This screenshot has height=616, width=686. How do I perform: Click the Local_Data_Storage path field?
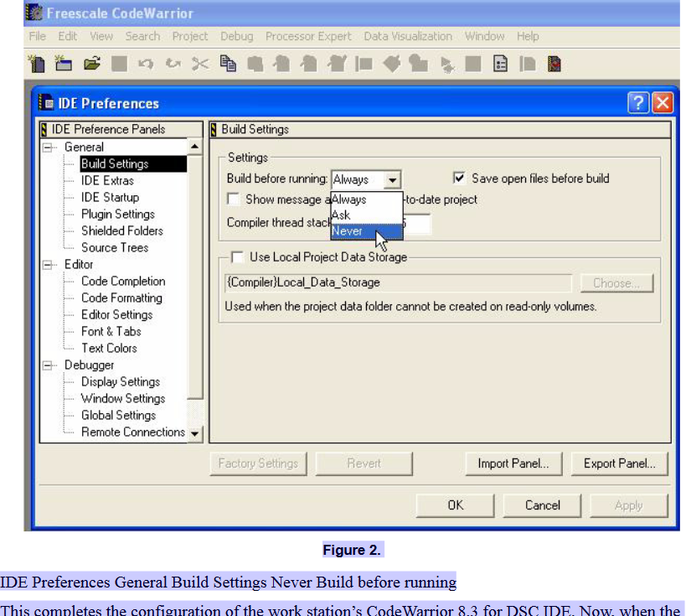point(398,282)
